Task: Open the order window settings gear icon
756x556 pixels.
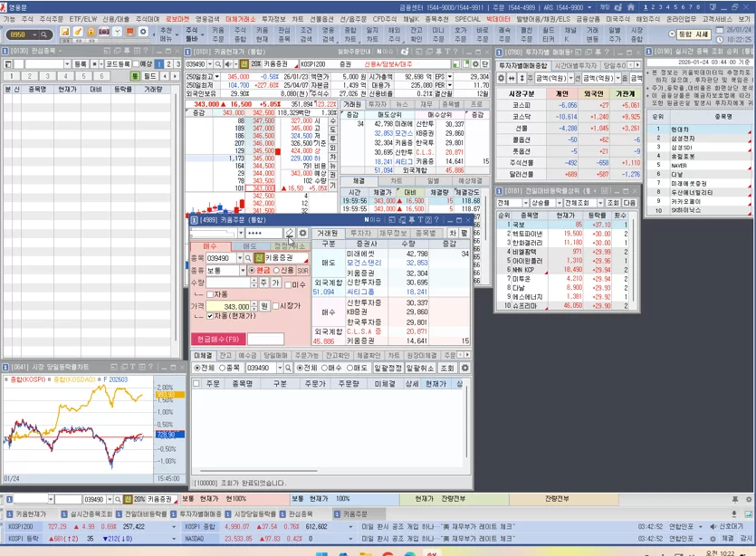Action: [x=302, y=233]
